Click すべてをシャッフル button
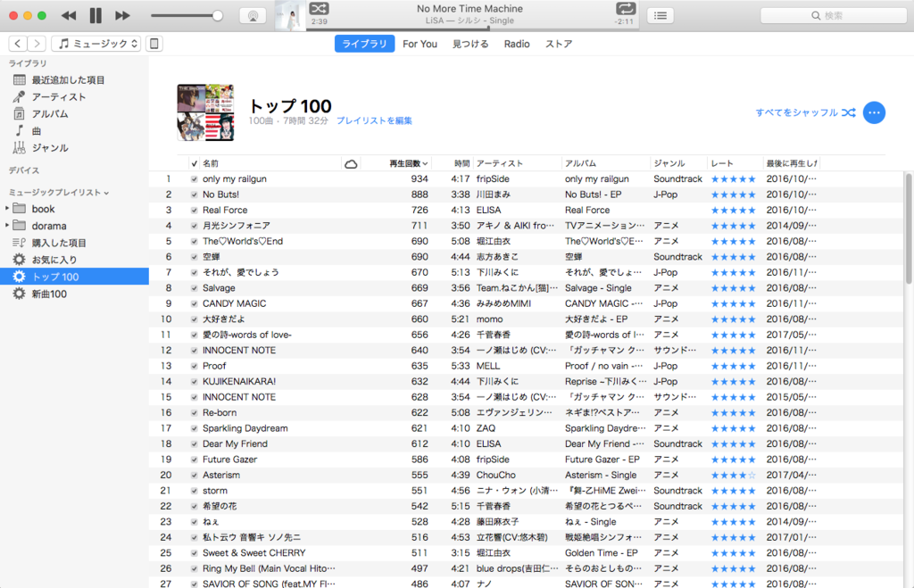Viewport: 914px width, 588px height. point(806,112)
